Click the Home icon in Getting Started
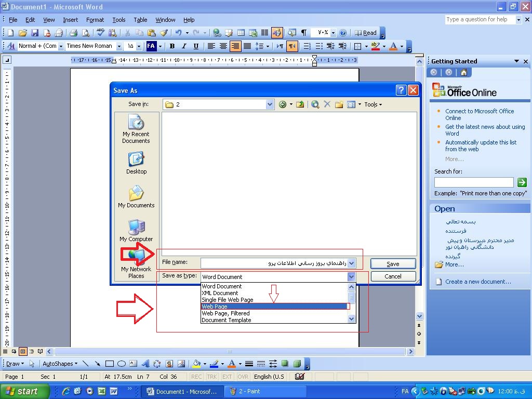Screen dimensions: 532x399 (464, 72)
